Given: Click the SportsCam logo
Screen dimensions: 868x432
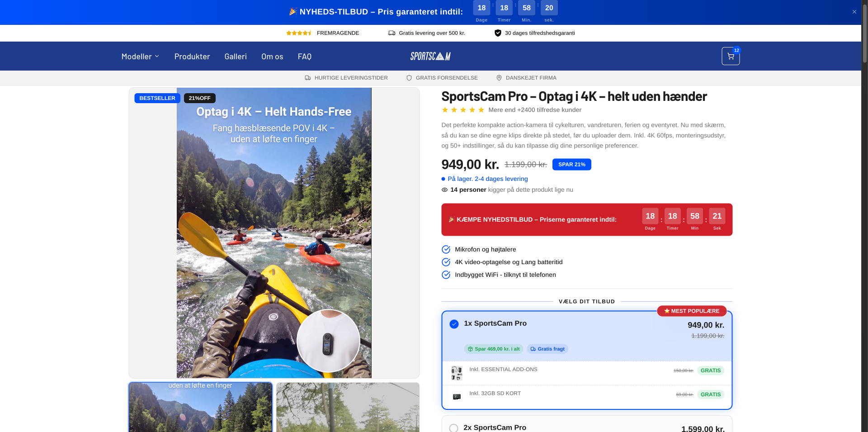Looking at the screenshot, I should click(x=430, y=56).
